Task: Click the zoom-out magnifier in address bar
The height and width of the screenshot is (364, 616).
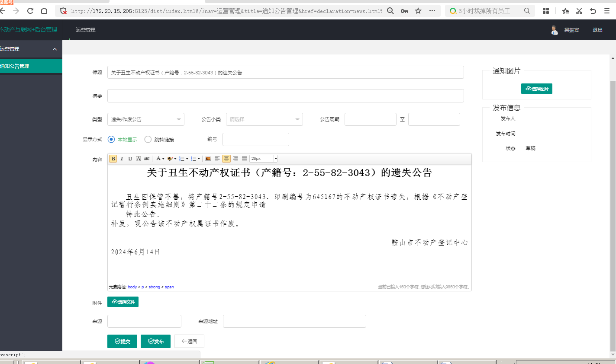Action: coord(390,11)
